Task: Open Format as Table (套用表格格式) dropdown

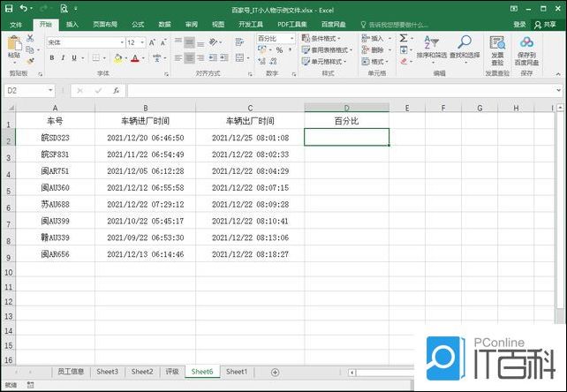Action: click(x=327, y=49)
